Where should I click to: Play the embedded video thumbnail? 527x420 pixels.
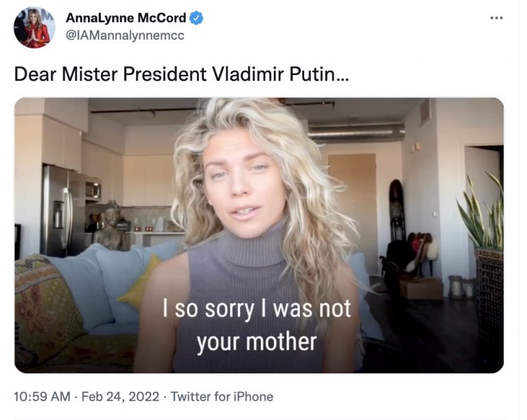pos(259,235)
